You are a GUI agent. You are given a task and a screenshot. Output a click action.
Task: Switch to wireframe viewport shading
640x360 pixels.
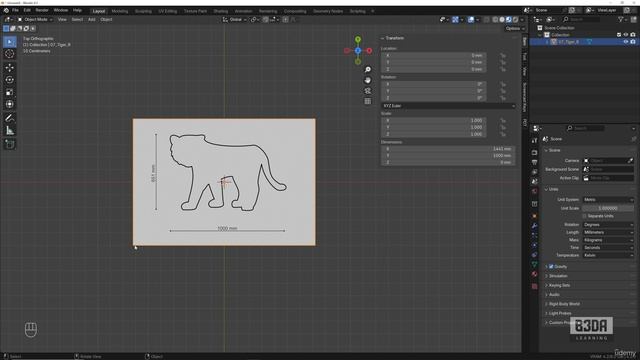point(495,20)
